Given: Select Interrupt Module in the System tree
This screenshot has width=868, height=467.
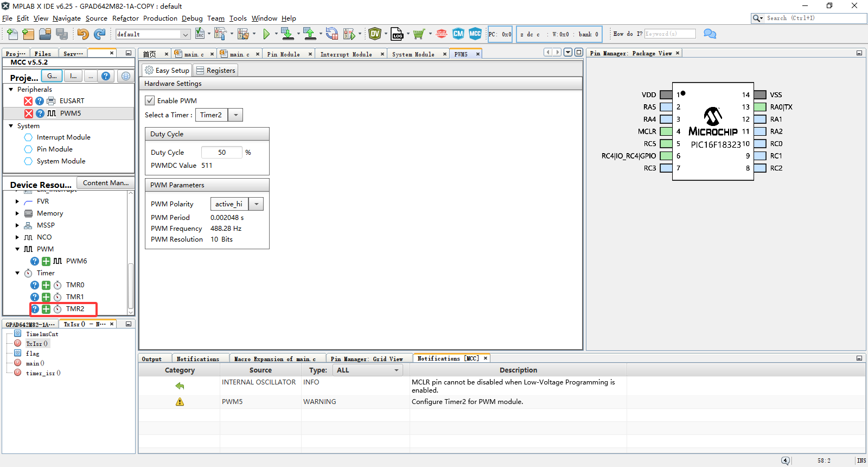Looking at the screenshot, I should click(63, 137).
